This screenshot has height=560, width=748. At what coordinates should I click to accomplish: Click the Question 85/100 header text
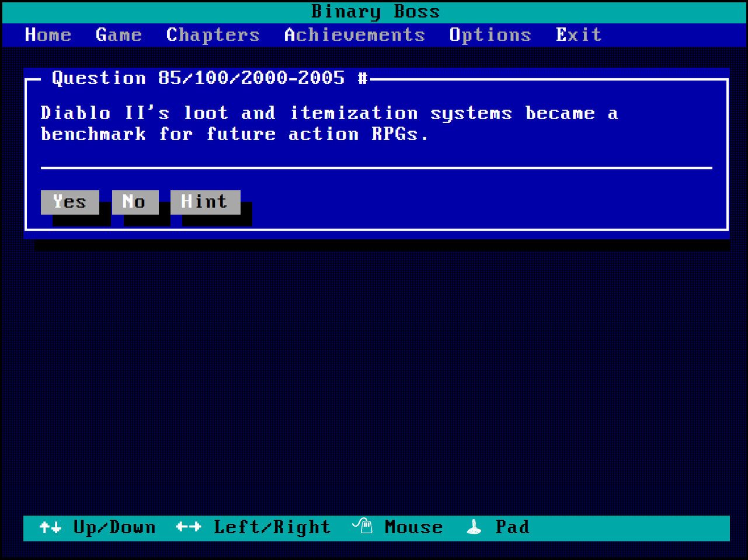tap(210, 78)
